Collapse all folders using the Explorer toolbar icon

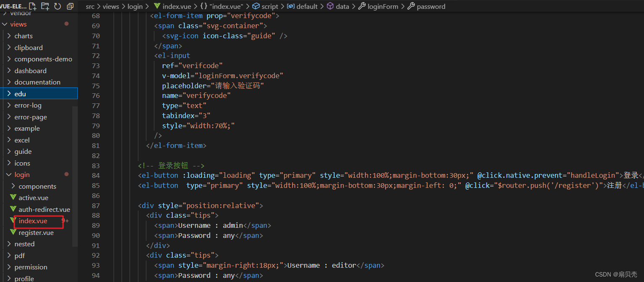pyautogui.click(x=70, y=6)
